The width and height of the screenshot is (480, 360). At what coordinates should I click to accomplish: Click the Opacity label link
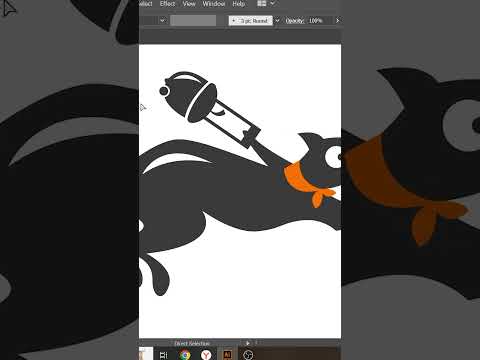(x=295, y=21)
